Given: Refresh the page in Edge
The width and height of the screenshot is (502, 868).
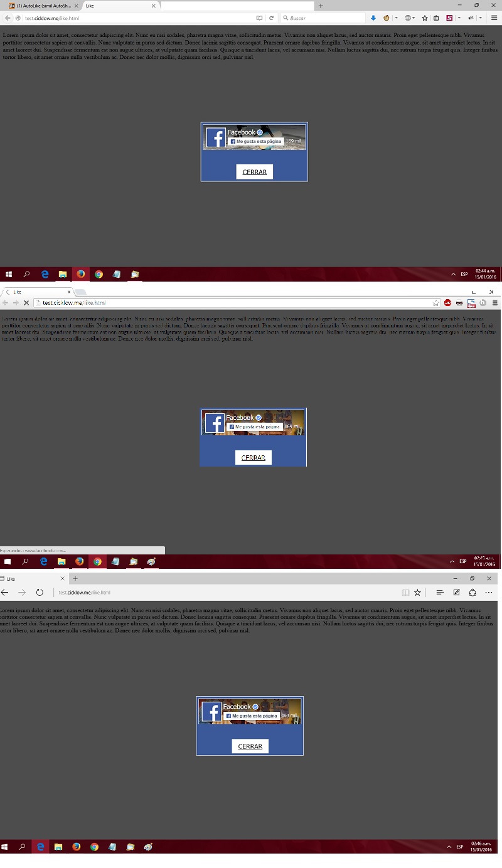Looking at the screenshot, I should point(40,592).
